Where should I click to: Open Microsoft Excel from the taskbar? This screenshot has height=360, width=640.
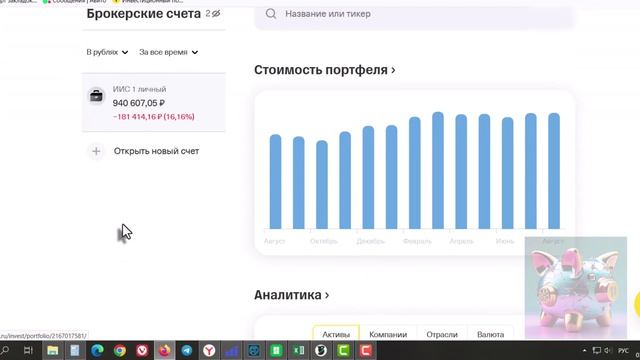pos(299,350)
